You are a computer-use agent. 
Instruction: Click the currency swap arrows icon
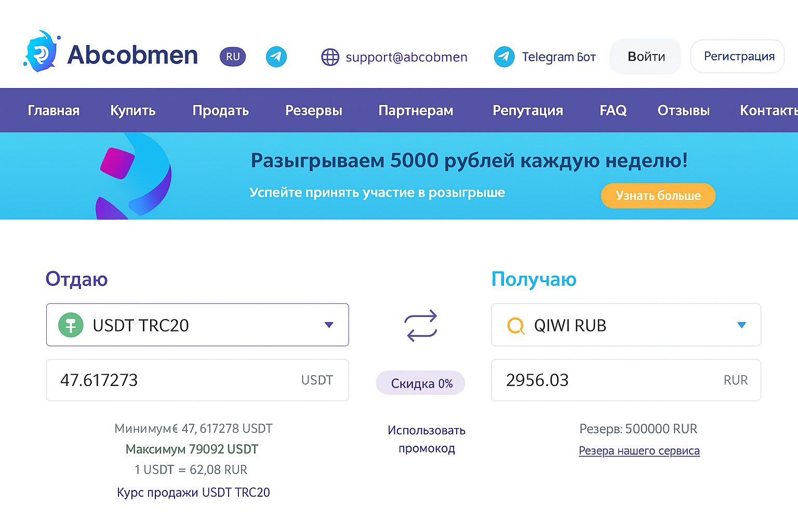[421, 325]
